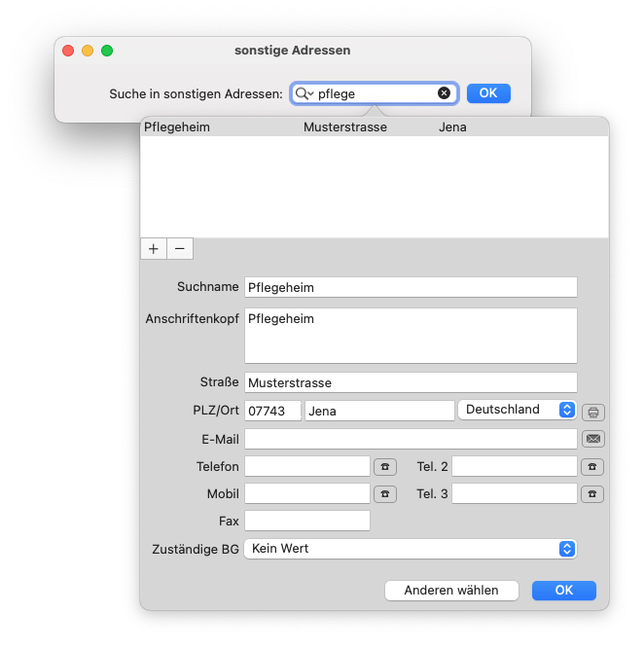Click the empty E-Mail field

(x=411, y=439)
